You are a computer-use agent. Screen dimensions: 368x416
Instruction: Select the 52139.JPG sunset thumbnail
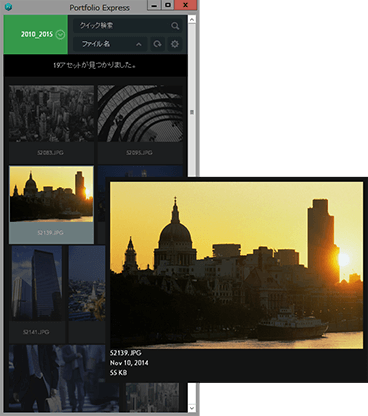point(51,194)
